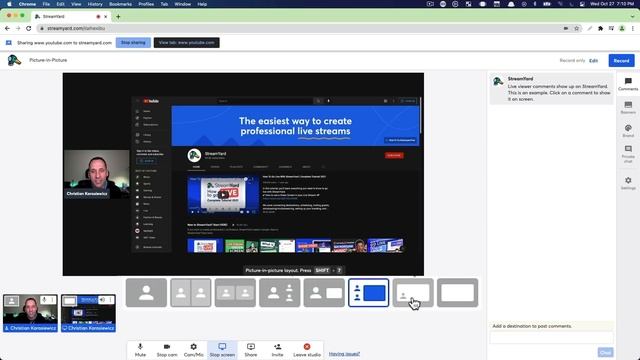Mute the microphone in the bottom toolbar
This screenshot has height=360, width=640.
(x=140, y=350)
